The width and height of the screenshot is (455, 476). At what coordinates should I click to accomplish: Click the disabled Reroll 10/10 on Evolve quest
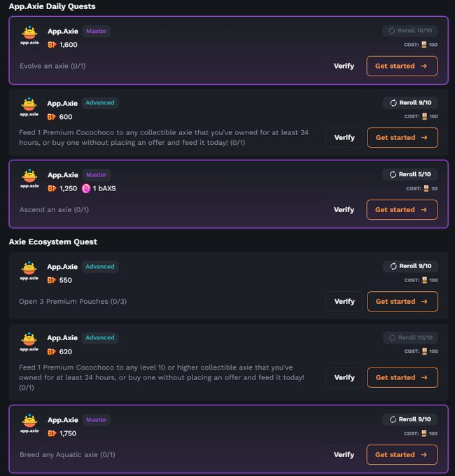pos(409,31)
